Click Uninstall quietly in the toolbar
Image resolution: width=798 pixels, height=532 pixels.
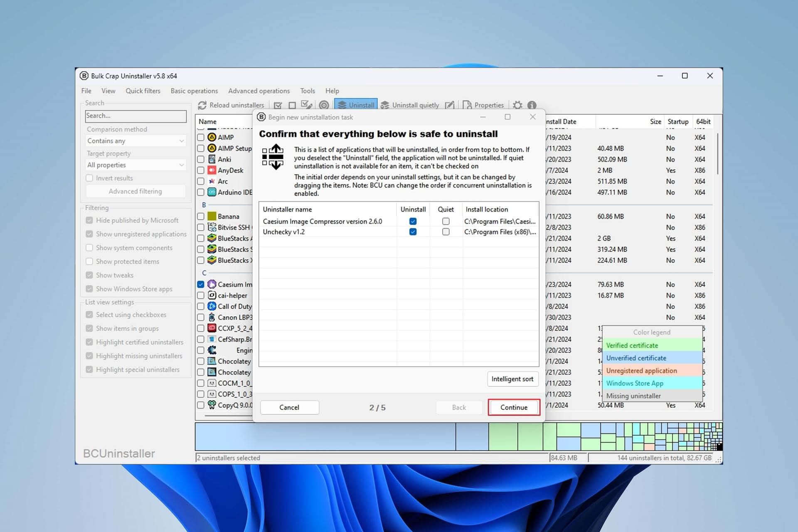pyautogui.click(x=410, y=105)
